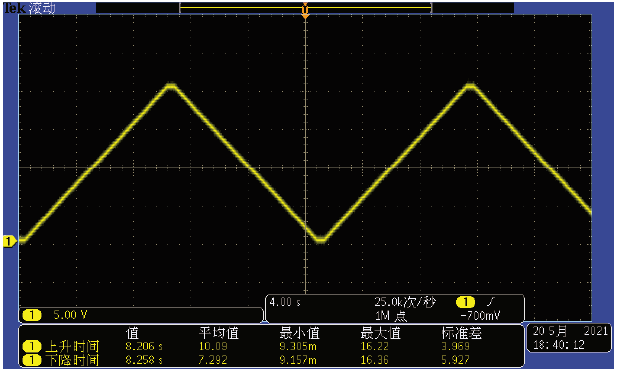Screen dimensions: 617x372
Task: Click the 1M 点 record length readout
Action: [391, 316]
